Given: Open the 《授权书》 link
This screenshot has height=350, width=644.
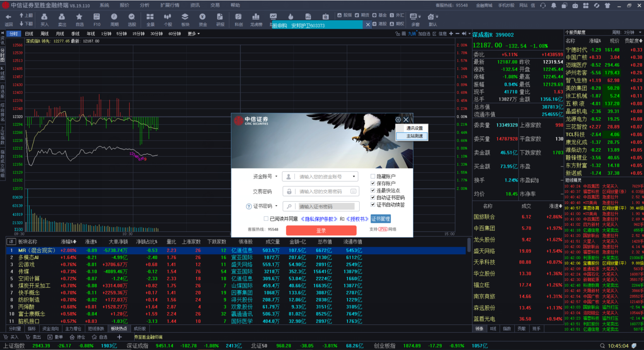Looking at the screenshot, I should click(x=357, y=219).
